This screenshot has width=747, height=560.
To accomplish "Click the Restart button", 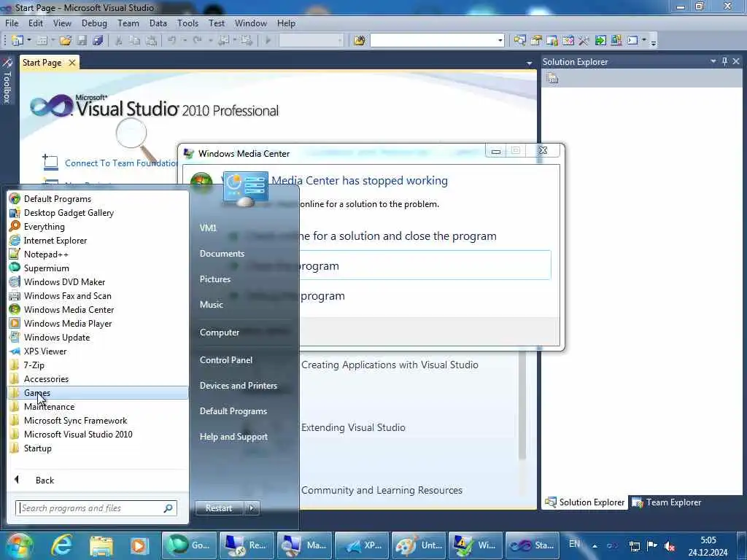I will point(219,508).
